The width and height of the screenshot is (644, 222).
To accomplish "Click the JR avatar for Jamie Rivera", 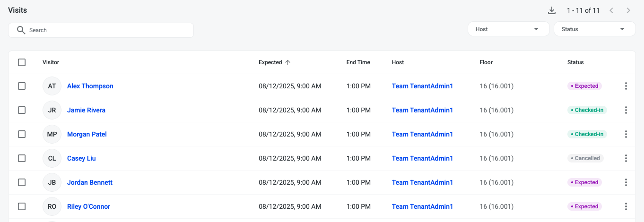I will coord(52,110).
